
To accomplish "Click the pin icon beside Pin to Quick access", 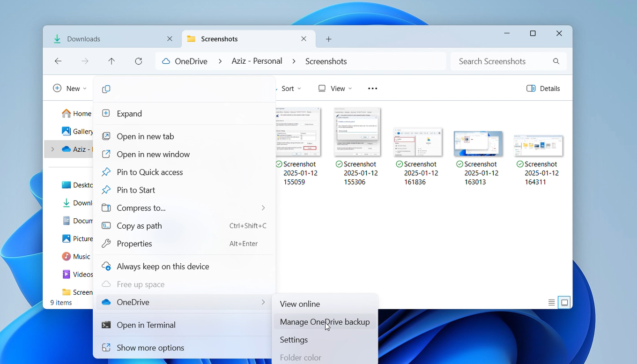I will 106,172.
